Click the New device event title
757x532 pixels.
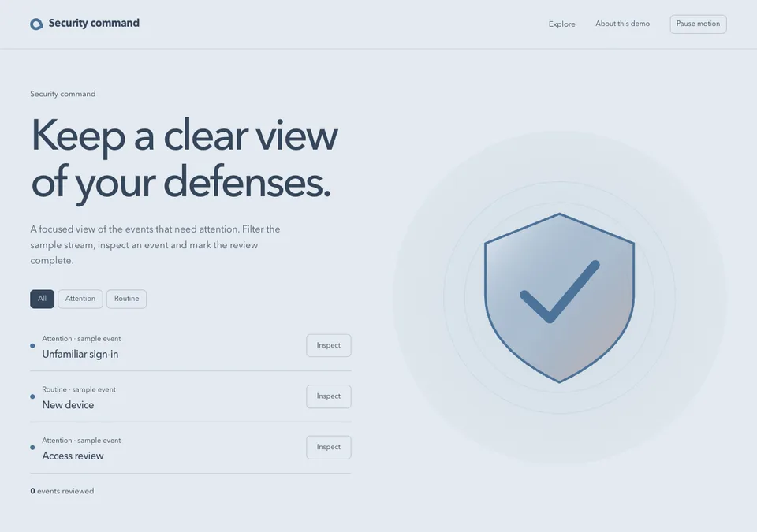[68, 405]
